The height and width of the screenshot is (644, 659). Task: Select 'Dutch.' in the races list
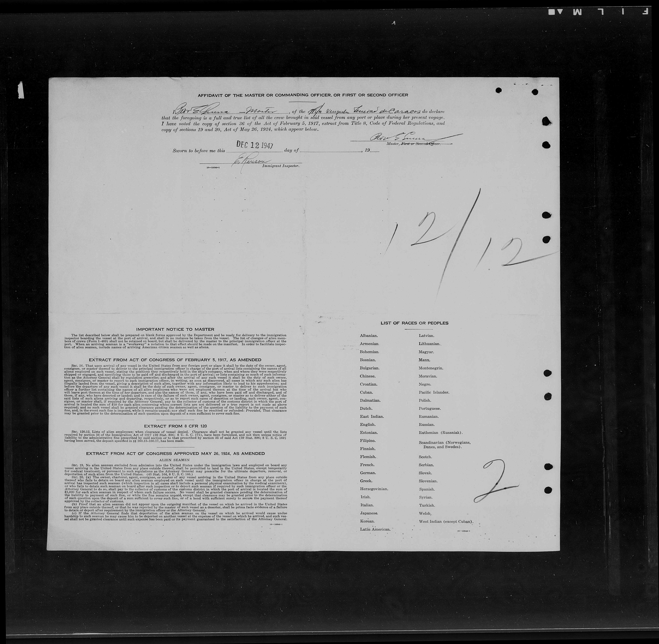point(366,409)
